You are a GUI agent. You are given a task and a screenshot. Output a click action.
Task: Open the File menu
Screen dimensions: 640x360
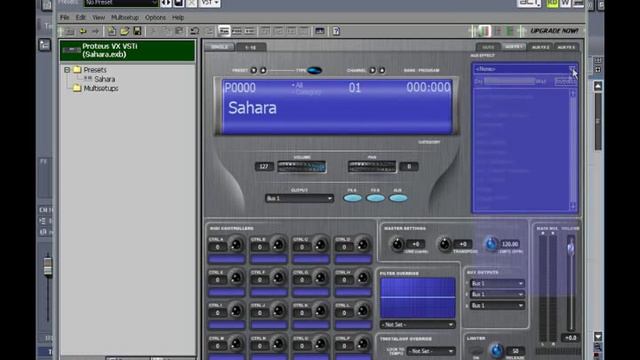[64, 18]
